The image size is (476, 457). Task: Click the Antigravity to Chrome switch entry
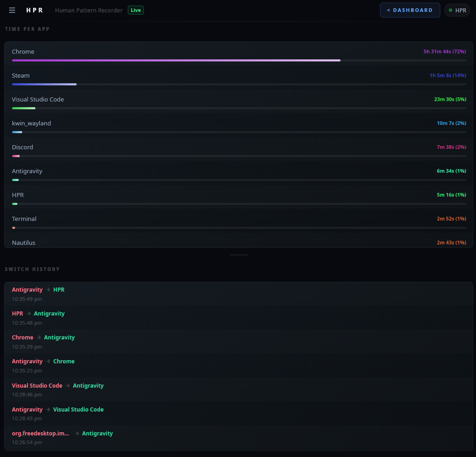point(239,366)
